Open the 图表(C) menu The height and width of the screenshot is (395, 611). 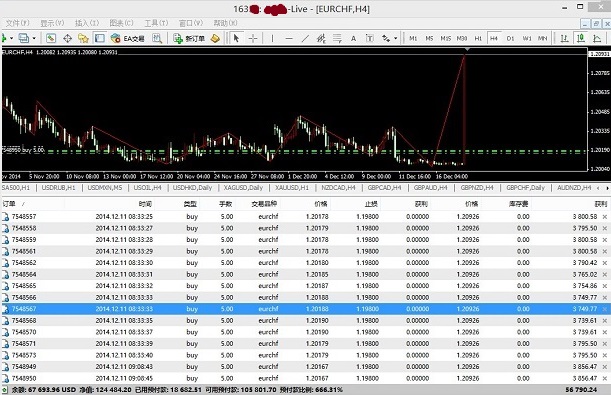coord(121,23)
